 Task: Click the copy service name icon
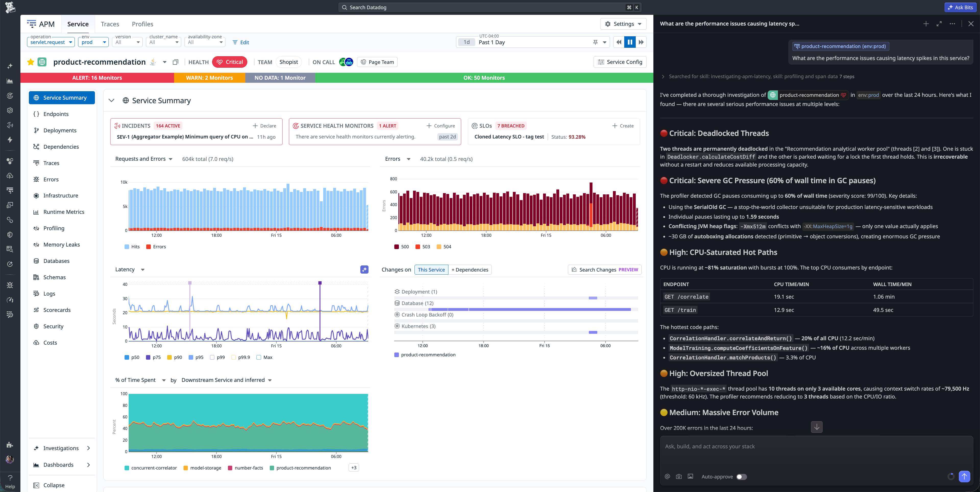pyautogui.click(x=175, y=62)
